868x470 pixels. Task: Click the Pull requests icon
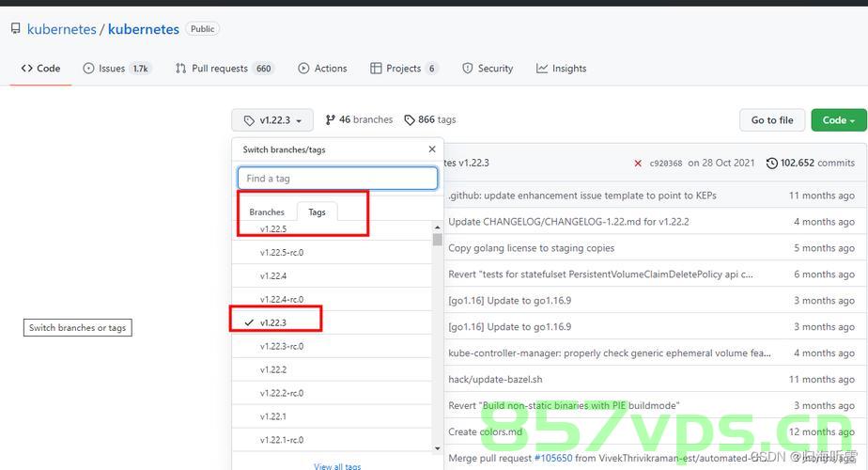click(180, 69)
